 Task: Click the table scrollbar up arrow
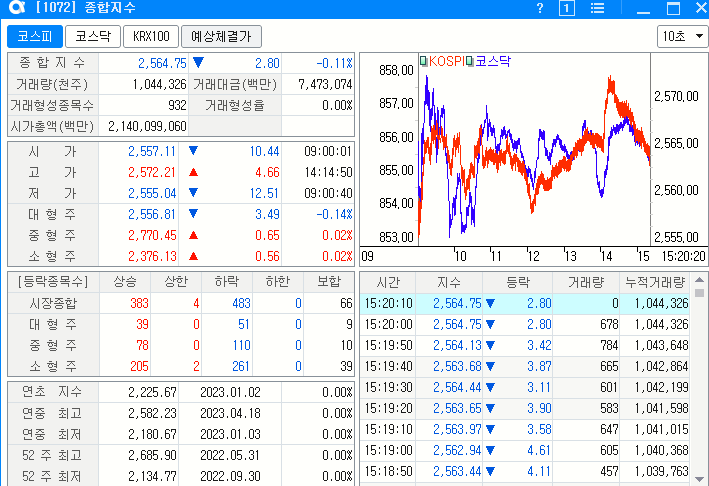click(699, 279)
